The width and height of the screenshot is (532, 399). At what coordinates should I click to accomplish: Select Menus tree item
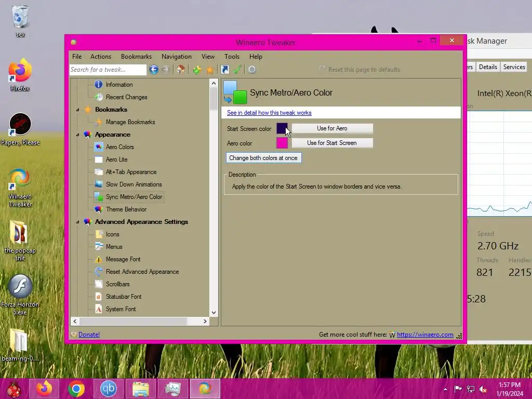pyautogui.click(x=114, y=247)
